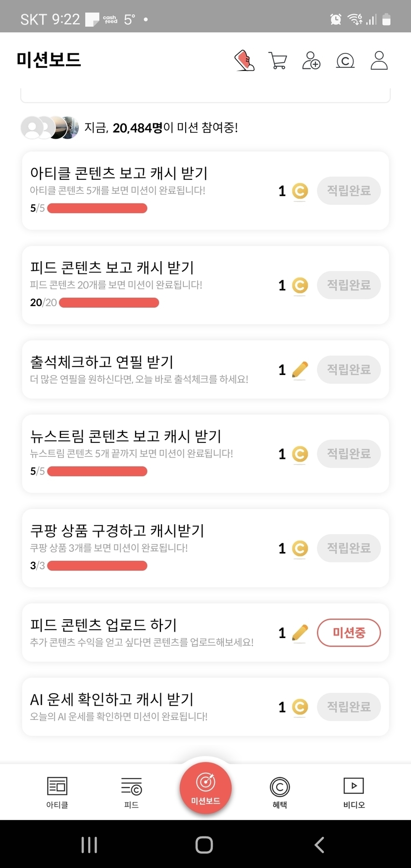
Task: Click the 20/20 feed progress bar
Action: [x=109, y=303]
